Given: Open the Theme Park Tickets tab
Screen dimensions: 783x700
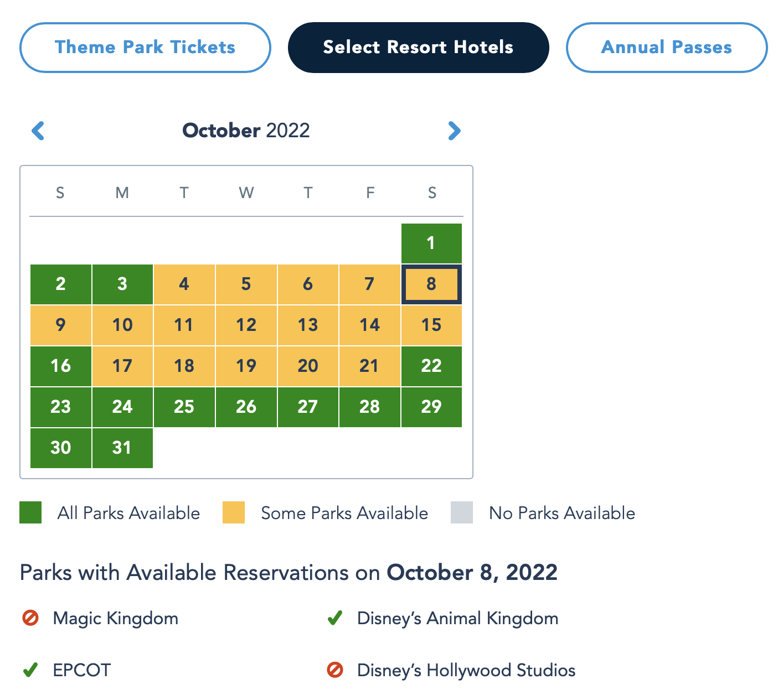Looking at the screenshot, I should point(145,48).
